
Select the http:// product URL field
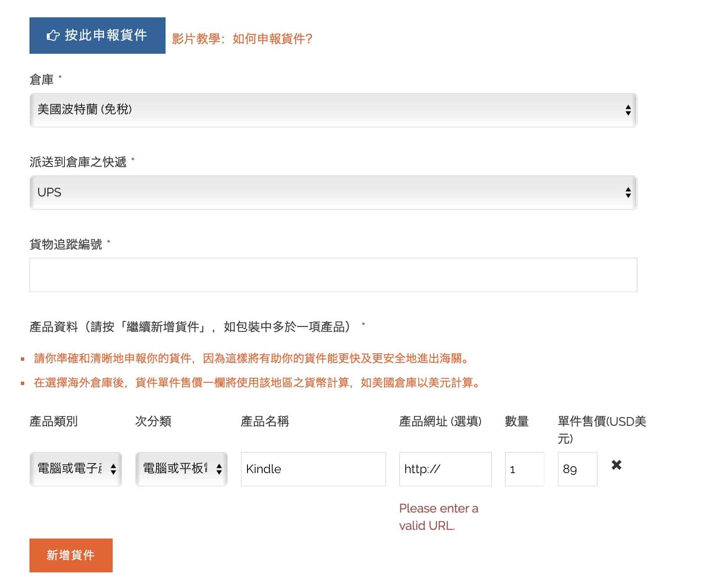[445, 469]
